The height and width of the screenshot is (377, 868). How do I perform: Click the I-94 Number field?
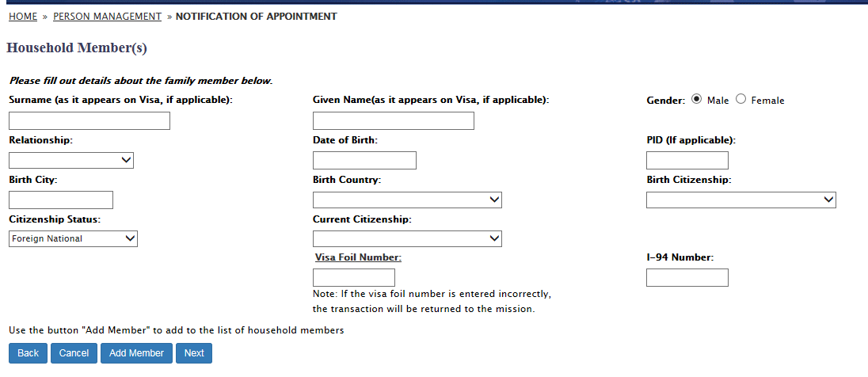(687, 277)
